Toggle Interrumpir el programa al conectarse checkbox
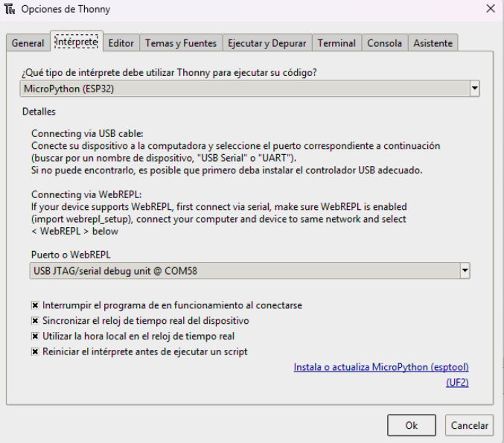This screenshot has width=504, height=443. pyautogui.click(x=35, y=305)
